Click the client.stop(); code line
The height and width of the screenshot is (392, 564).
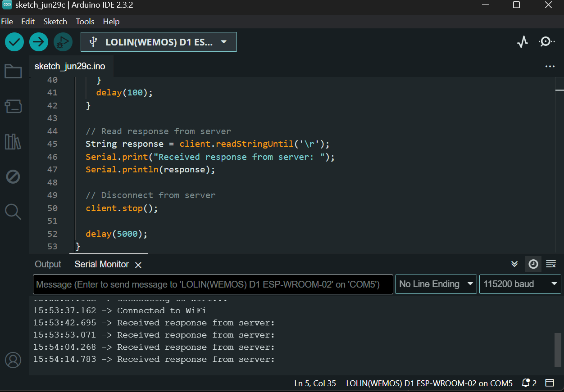[122, 208]
